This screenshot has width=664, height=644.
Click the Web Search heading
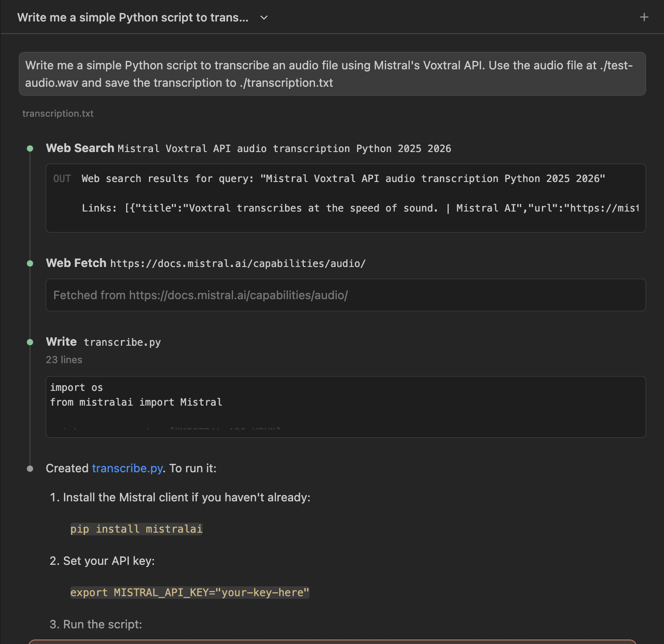(x=80, y=148)
